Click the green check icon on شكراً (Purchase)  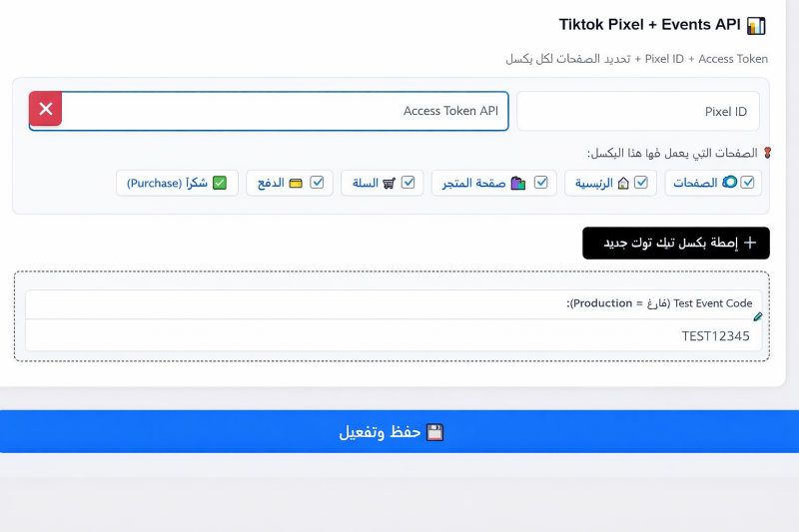221,183
